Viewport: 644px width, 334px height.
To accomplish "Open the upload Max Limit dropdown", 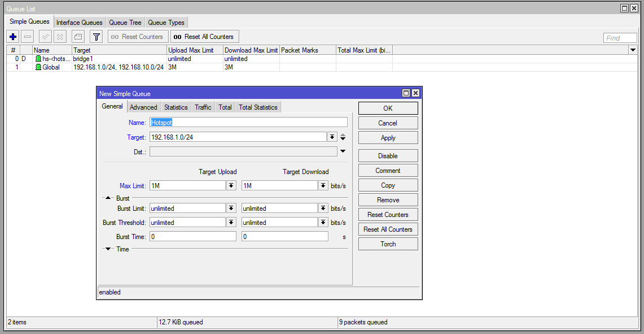I will [230, 185].
